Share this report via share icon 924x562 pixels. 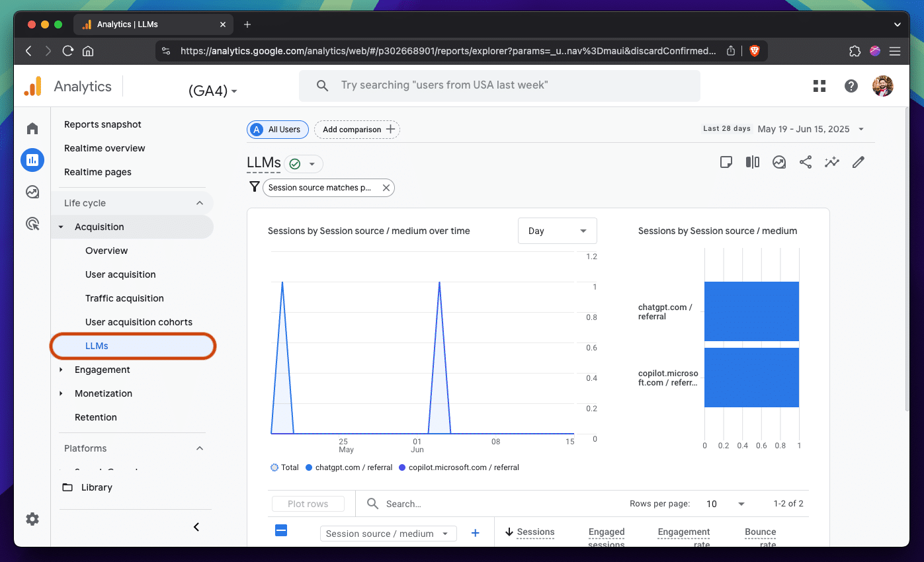806,162
